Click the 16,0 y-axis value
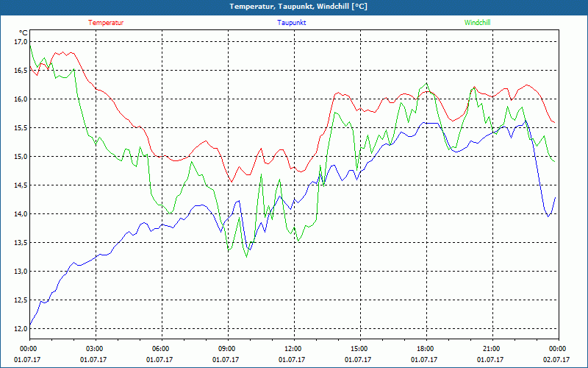588x368 pixels. point(21,99)
